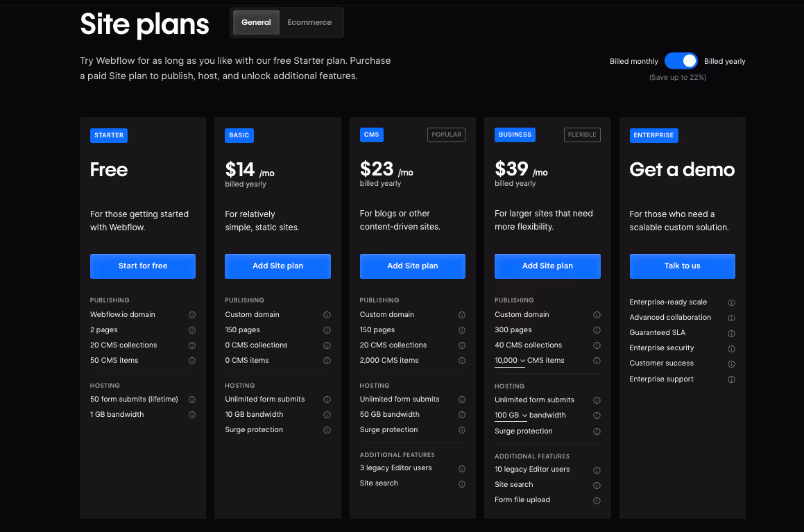The width and height of the screenshot is (804, 532).
Task: Click info icon beside 0 CMS items
Action: pos(327,361)
